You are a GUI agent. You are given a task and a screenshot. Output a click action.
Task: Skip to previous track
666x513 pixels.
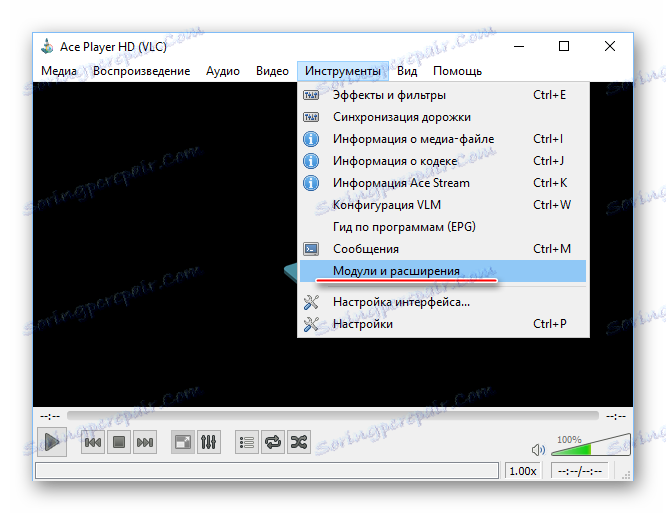pos(93,443)
